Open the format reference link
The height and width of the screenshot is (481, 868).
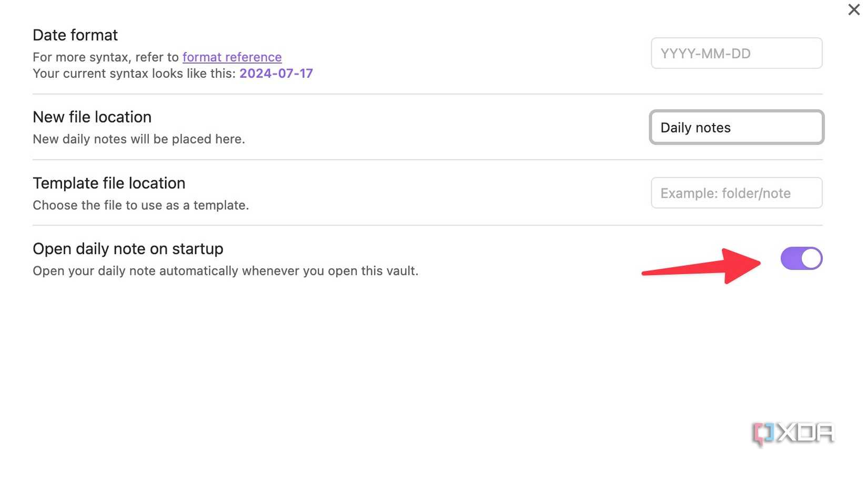[232, 57]
